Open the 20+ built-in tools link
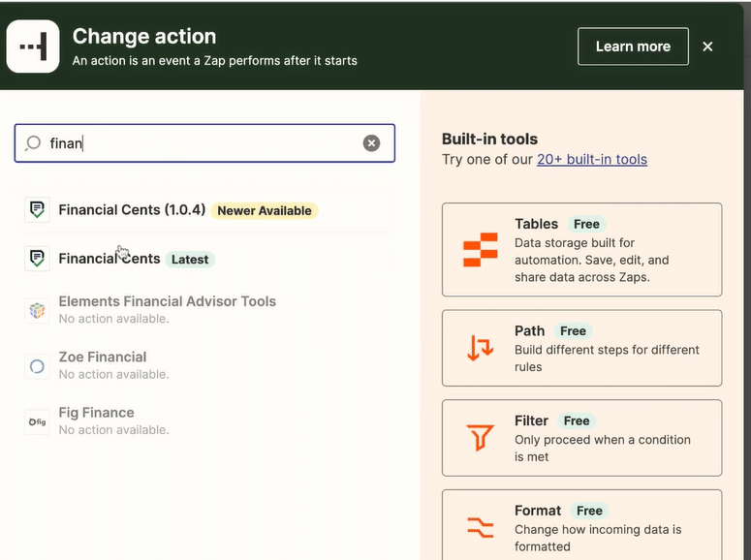The image size is (751, 560). click(592, 159)
